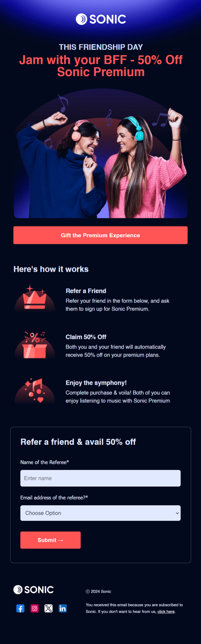Screen dimensions: 201x644
Task: Click the music note symphony icon
Action: click(x=35, y=391)
